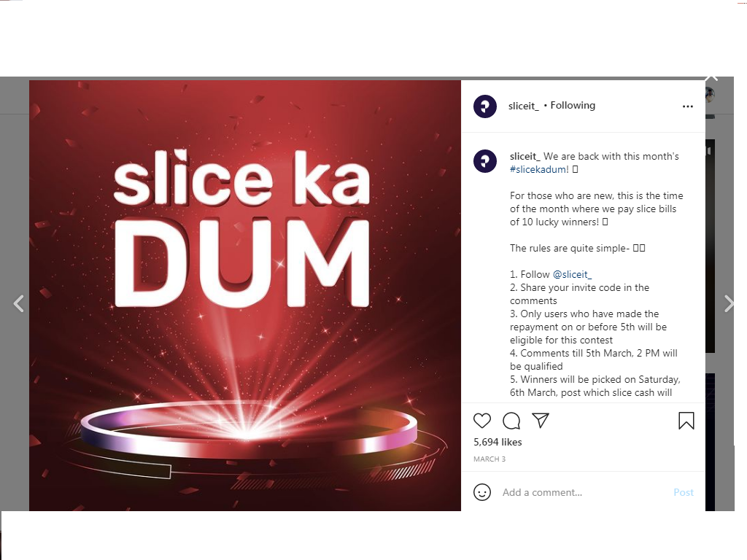747x560 pixels.
Task: Click the Add a comment field
Action: click(x=584, y=492)
